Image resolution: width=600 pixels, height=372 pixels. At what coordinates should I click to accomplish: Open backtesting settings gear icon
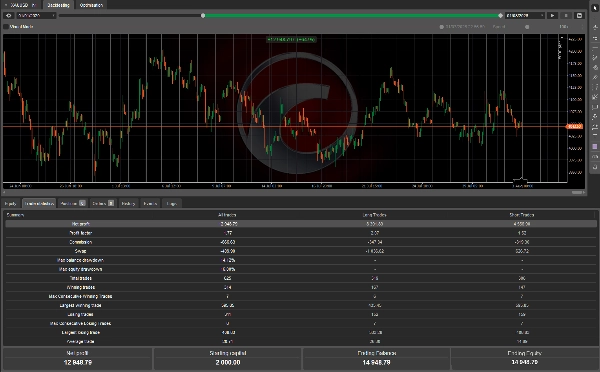[8, 16]
